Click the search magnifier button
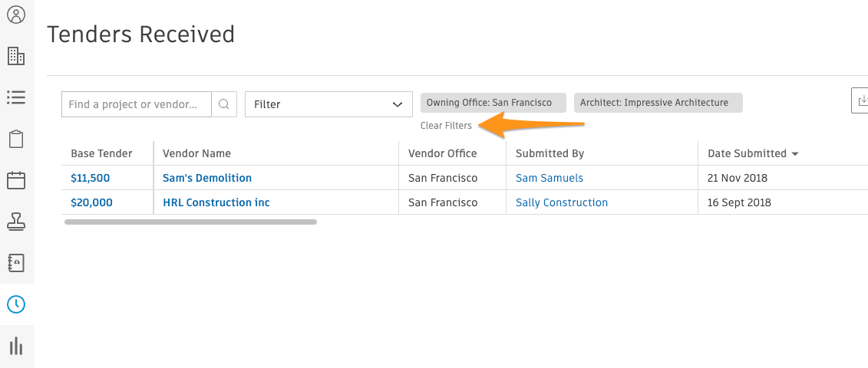 [224, 104]
